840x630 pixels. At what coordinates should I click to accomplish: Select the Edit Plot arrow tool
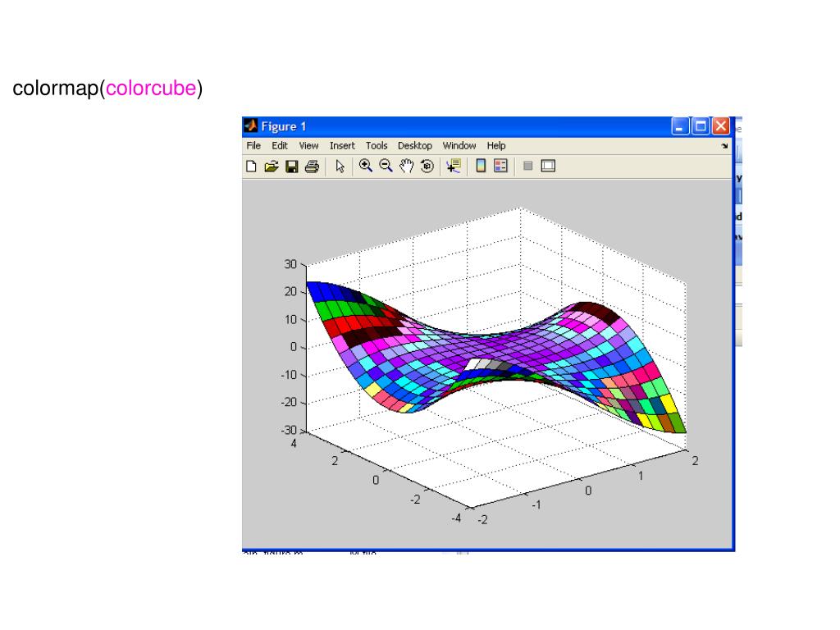click(340, 166)
